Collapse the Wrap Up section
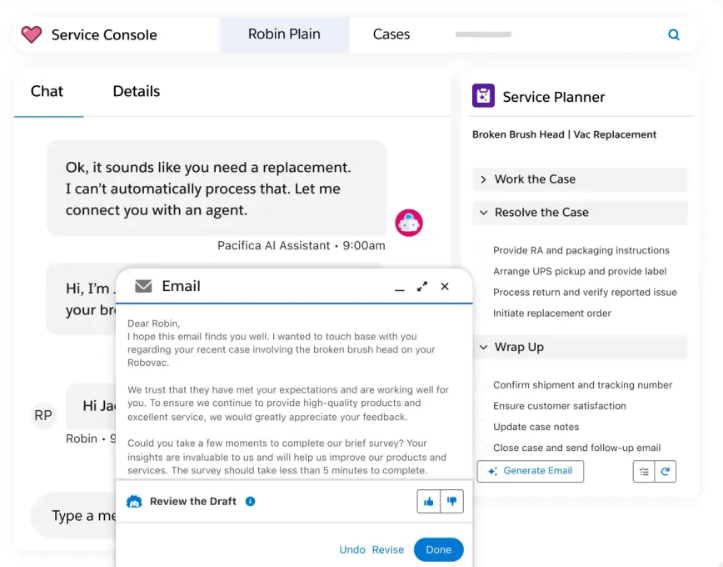 point(580,347)
